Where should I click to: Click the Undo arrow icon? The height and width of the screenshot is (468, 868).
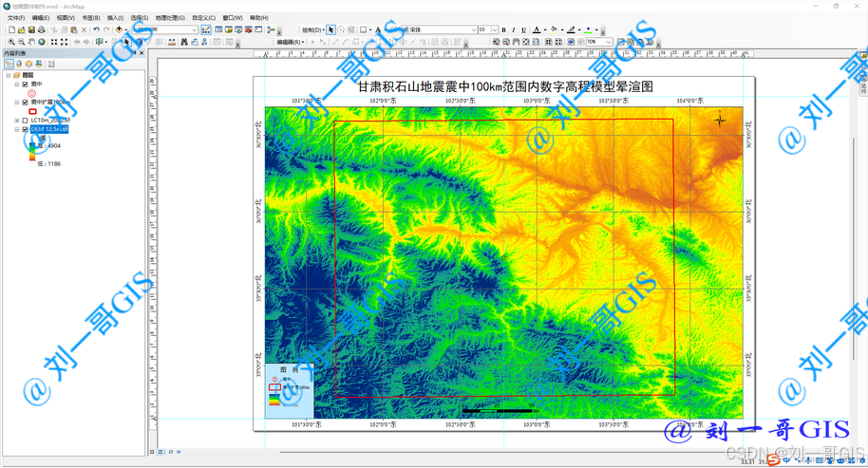click(96, 29)
